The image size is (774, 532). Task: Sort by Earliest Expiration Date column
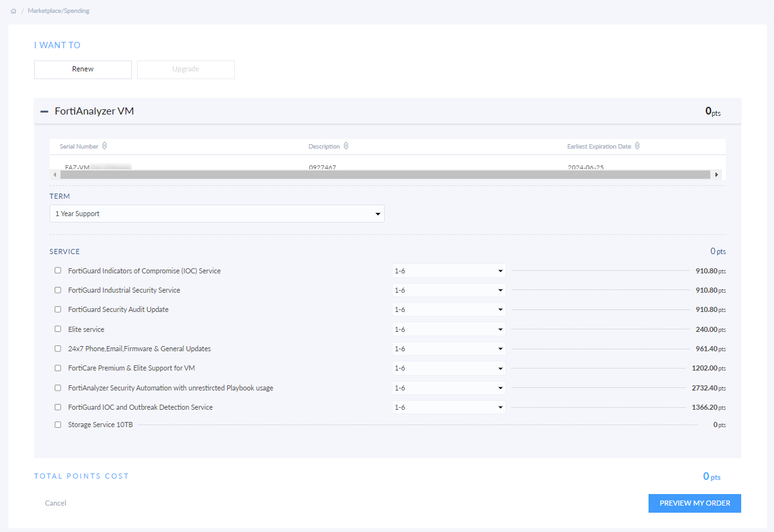(x=637, y=146)
